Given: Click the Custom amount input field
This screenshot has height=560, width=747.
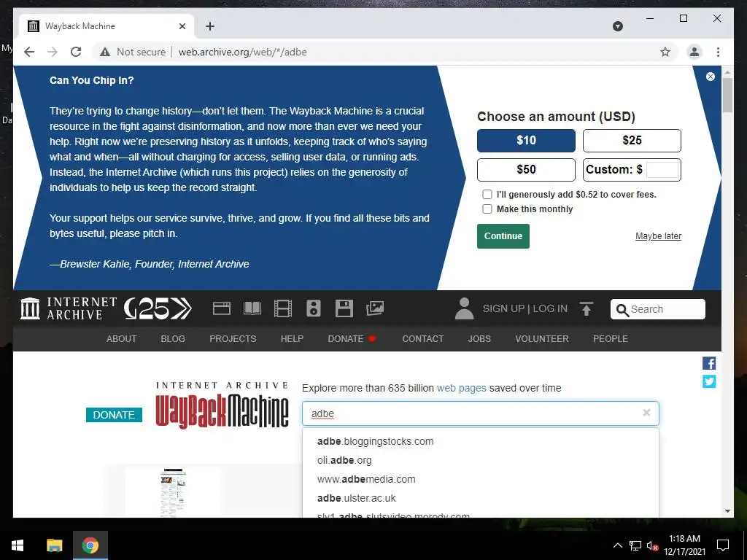Looking at the screenshot, I should pos(662,169).
